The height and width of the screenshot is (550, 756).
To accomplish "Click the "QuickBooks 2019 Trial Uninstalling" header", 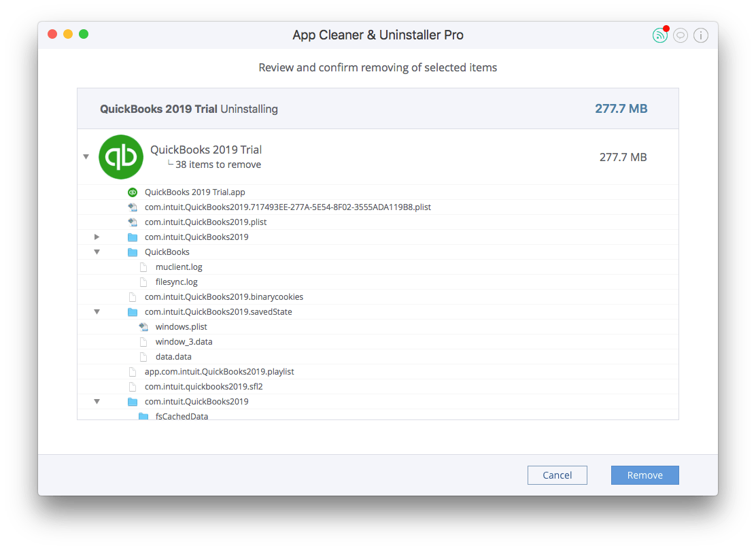I will tap(189, 109).
